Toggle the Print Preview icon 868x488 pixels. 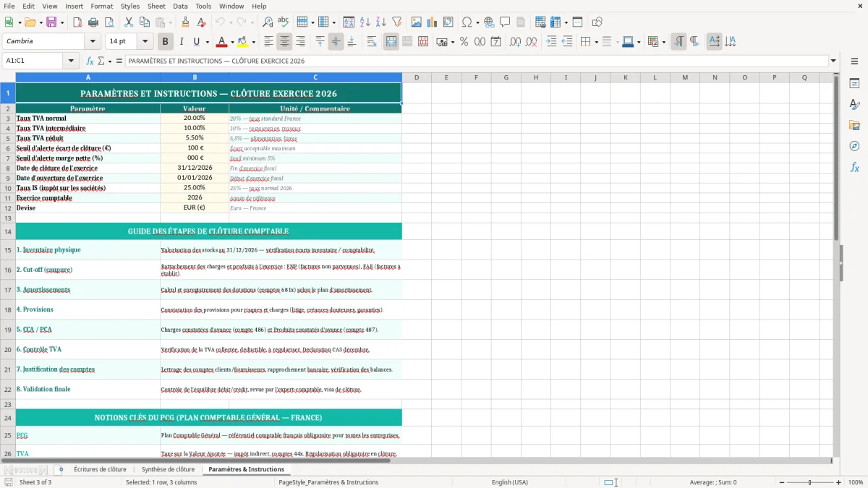[109, 22]
